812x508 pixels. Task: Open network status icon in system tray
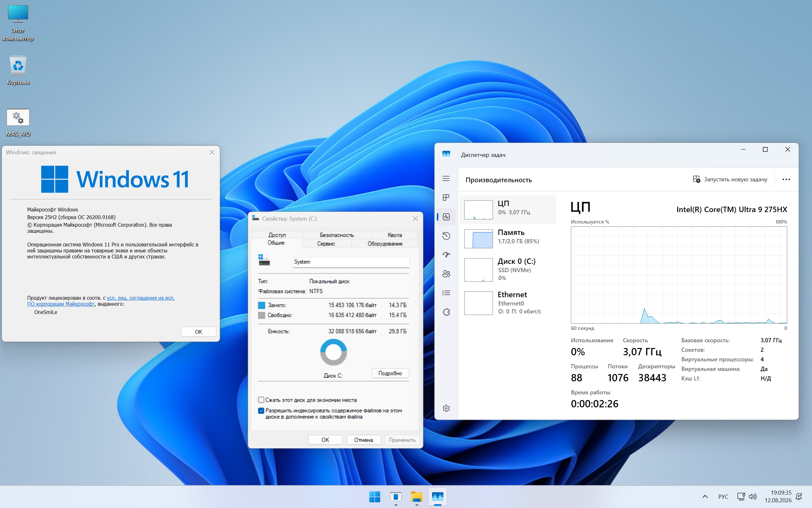(x=741, y=497)
